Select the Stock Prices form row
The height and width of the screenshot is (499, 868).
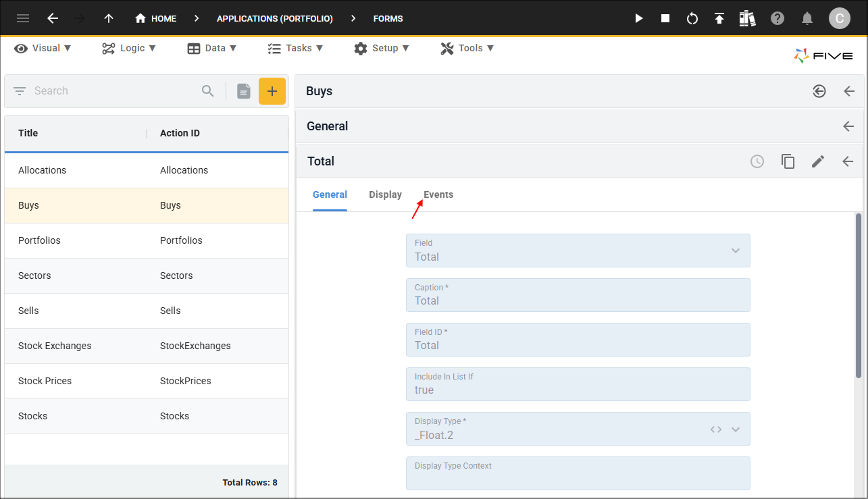coord(147,381)
